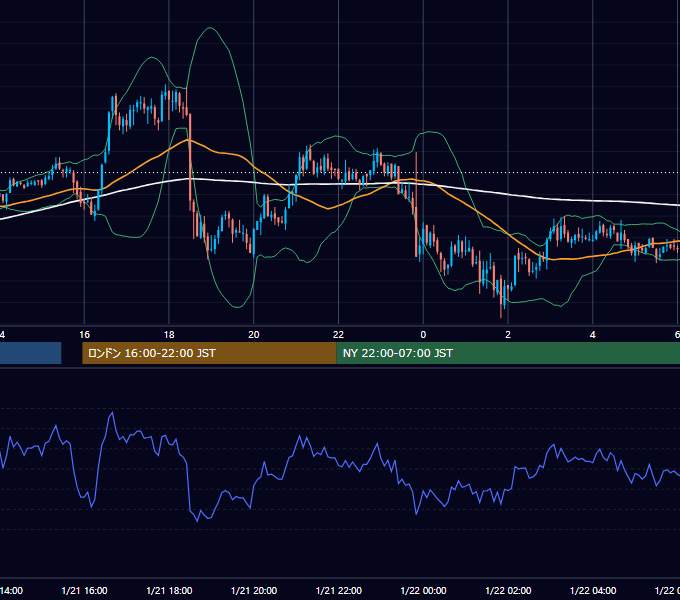Screen dimensions: 680x600
Task: Click the 1/22 00:00 time label
Action: click(423, 590)
